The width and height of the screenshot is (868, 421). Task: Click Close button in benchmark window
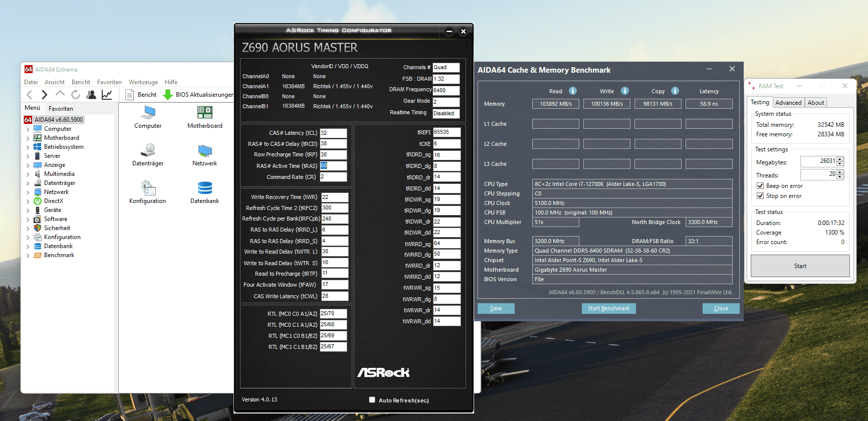click(x=721, y=308)
